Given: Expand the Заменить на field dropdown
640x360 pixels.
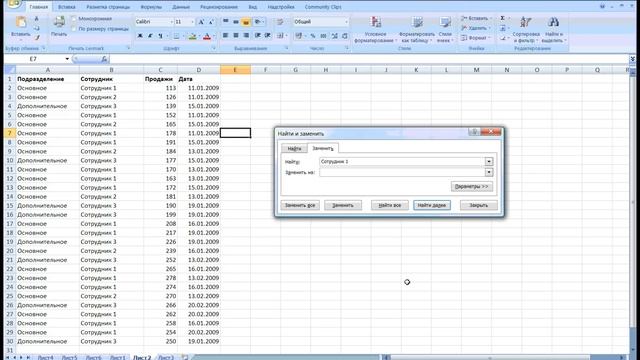Looking at the screenshot, I should pyautogui.click(x=489, y=172).
